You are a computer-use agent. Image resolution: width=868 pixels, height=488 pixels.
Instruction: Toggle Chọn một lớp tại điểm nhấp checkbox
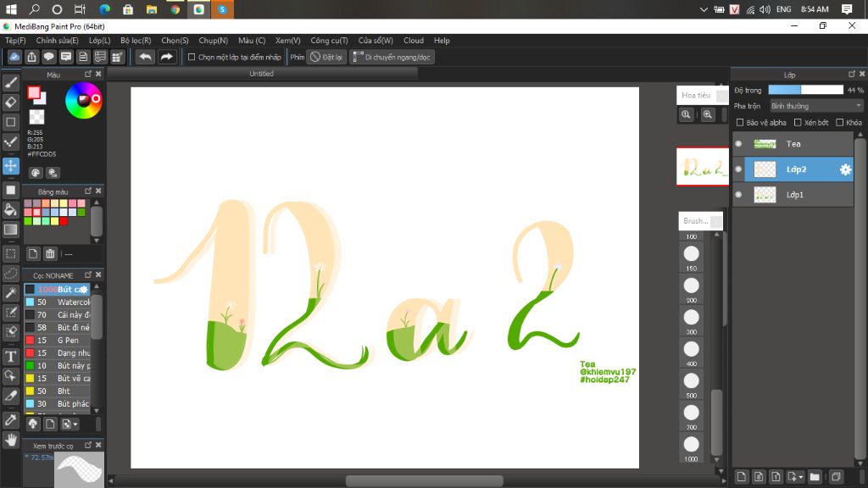click(x=192, y=57)
